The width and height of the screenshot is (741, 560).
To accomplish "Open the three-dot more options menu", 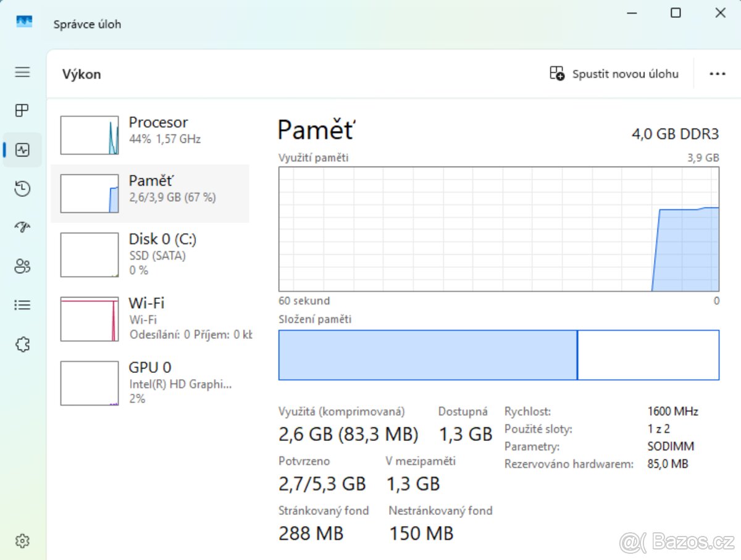I will [x=717, y=74].
